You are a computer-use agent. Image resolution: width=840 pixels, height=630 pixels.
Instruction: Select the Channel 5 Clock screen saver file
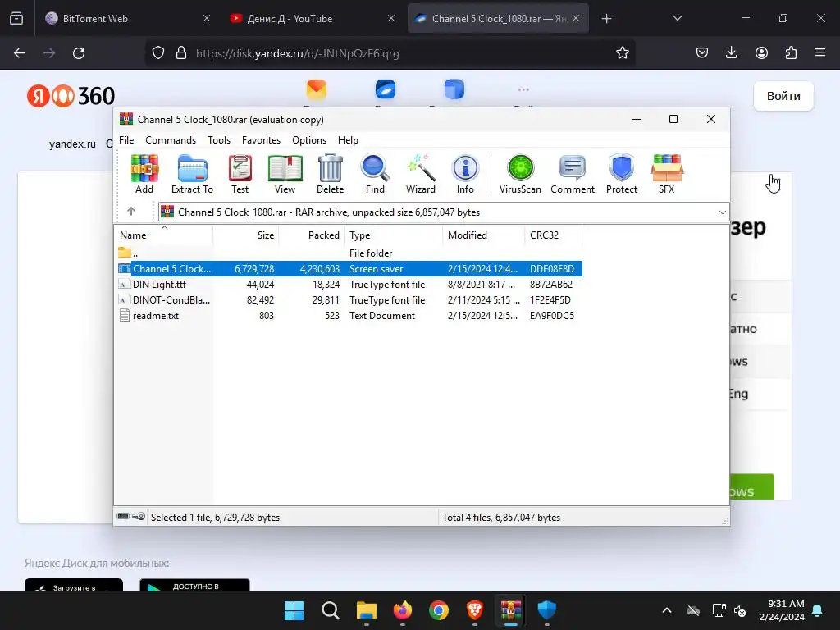(348, 268)
